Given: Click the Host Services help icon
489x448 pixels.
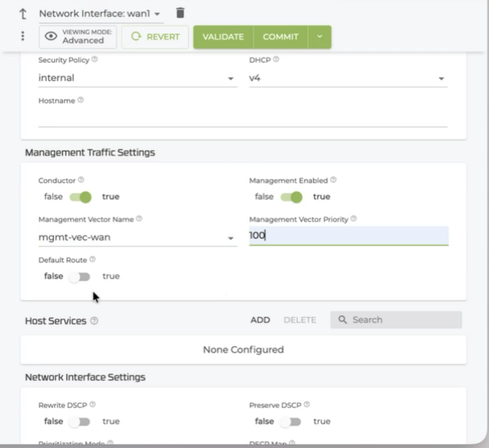Looking at the screenshot, I should 94,321.
